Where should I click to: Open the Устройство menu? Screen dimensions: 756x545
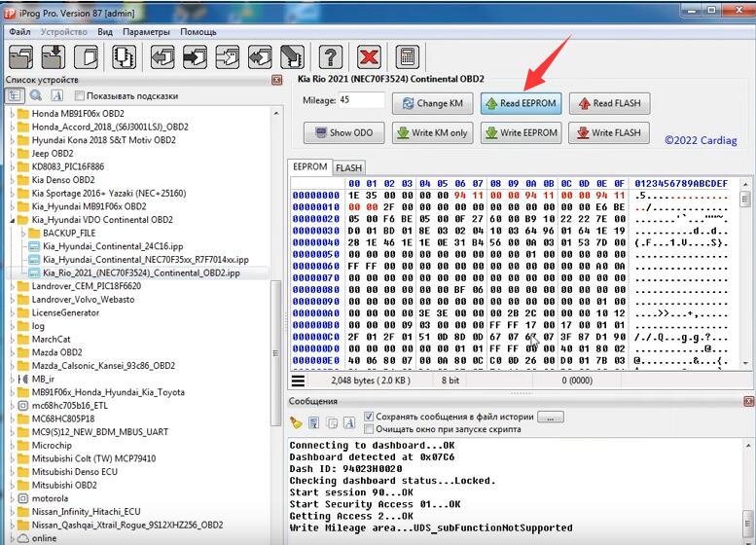click(x=63, y=32)
